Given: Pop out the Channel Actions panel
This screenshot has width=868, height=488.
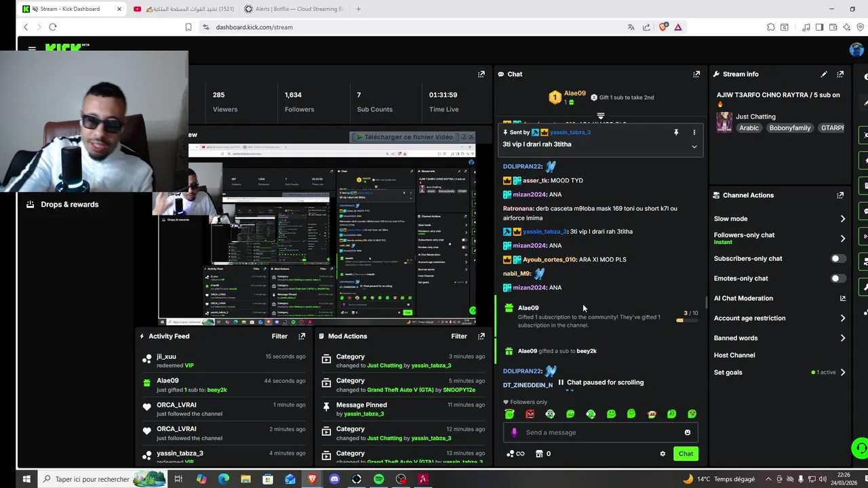Looking at the screenshot, I should coord(840,195).
